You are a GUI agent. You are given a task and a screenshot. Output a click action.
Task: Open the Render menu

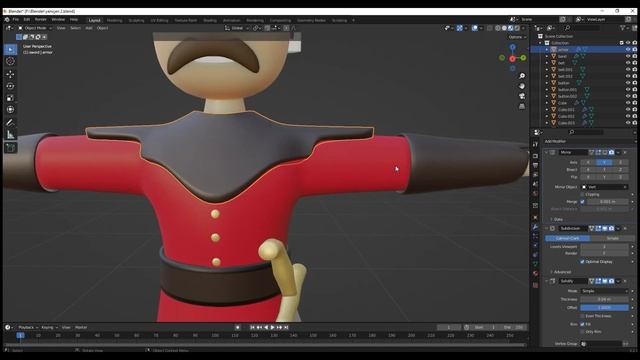click(x=40, y=20)
